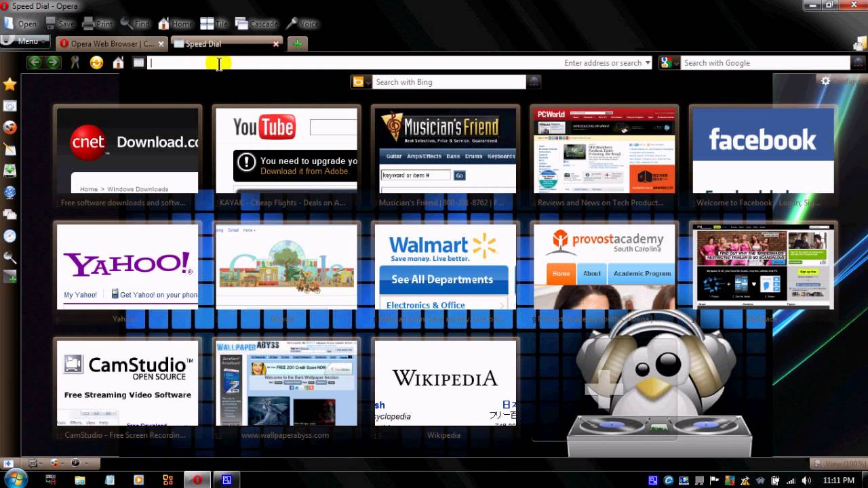Screen dimensions: 868x488
Task: Open the Provost Academy speed dial
Action: pyautogui.click(x=604, y=266)
